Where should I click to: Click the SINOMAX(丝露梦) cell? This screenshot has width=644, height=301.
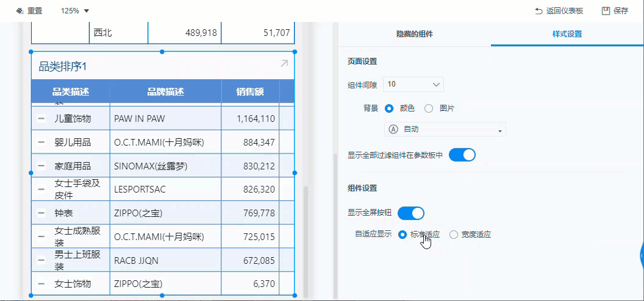coord(165,166)
